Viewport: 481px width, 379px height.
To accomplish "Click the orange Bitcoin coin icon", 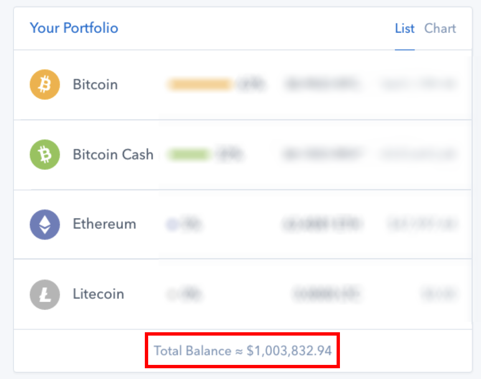I will 45,84.
